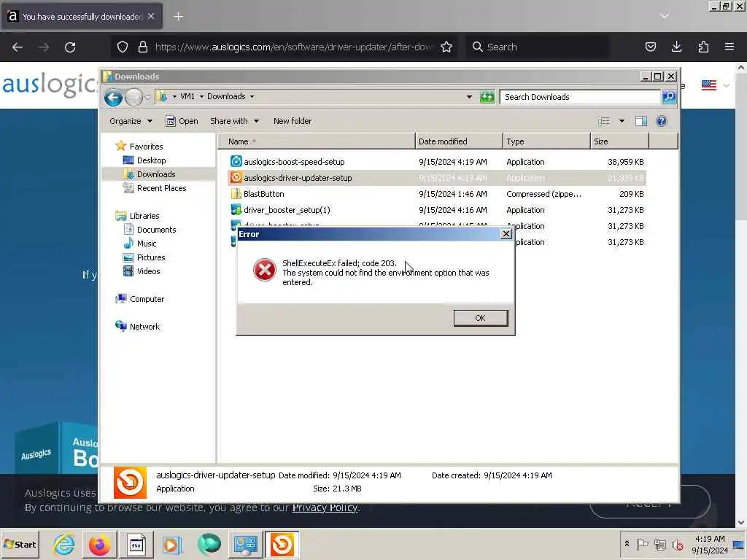The height and width of the screenshot is (560, 747).
Task: Click auslogics-boost-speed-setup file icon
Action: (236, 161)
